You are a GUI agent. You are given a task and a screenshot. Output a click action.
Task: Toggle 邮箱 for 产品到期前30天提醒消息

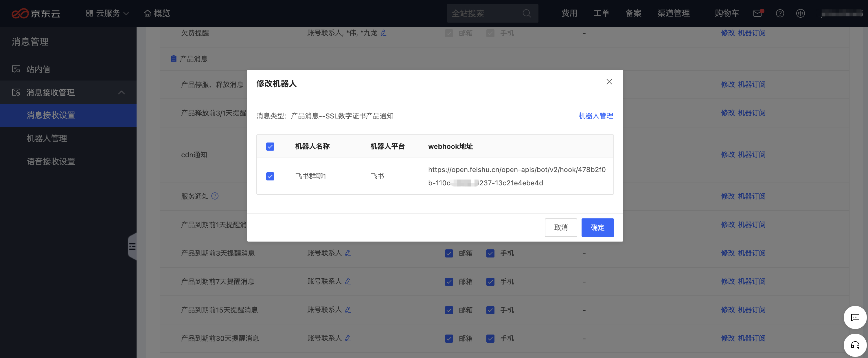point(449,338)
